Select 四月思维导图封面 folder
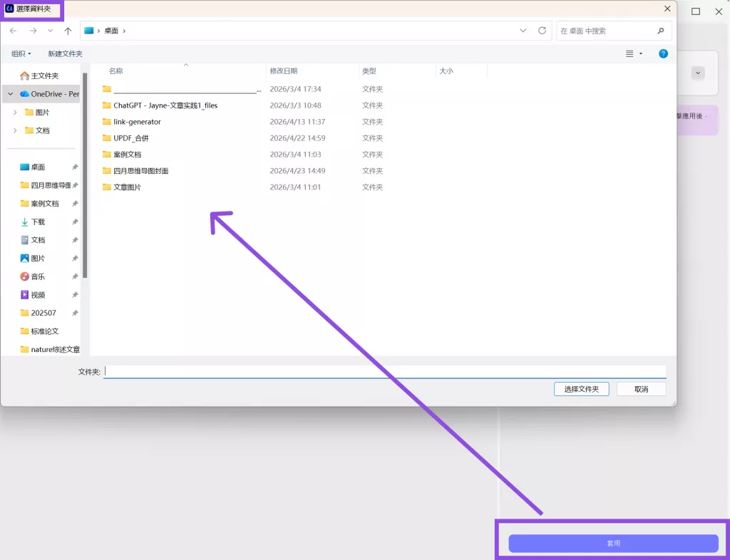This screenshot has width=730, height=560. pos(135,171)
